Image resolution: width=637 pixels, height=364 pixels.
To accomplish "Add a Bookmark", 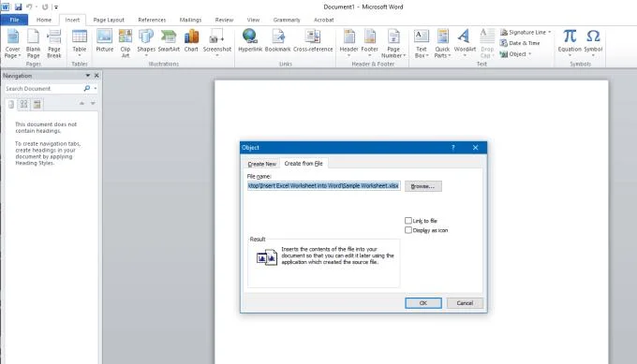I will (277, 41).
